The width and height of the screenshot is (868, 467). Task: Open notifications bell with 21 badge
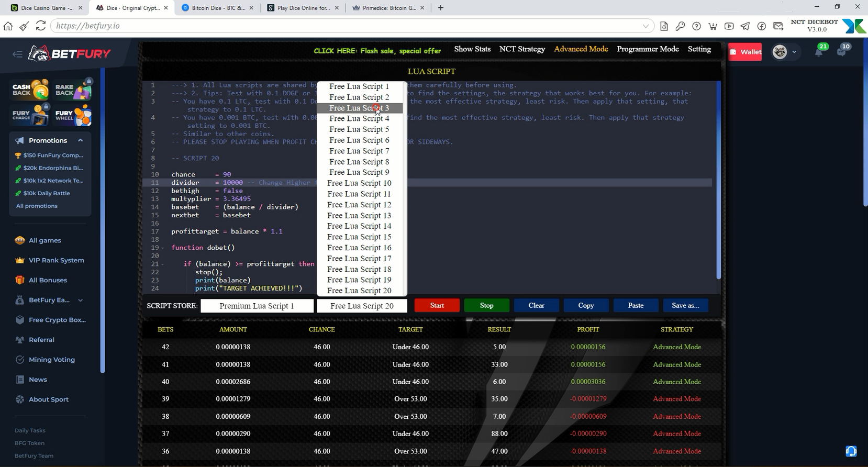click(819, 51)
